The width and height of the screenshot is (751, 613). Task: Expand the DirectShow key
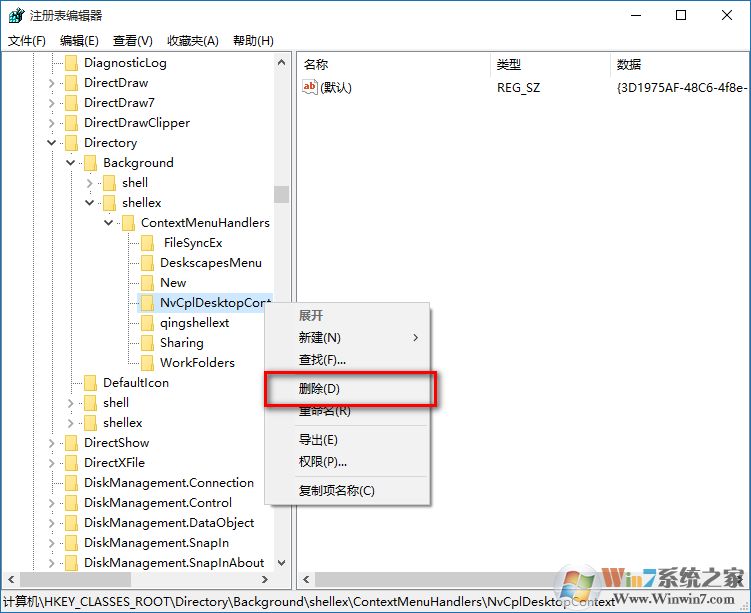[51, 443]
